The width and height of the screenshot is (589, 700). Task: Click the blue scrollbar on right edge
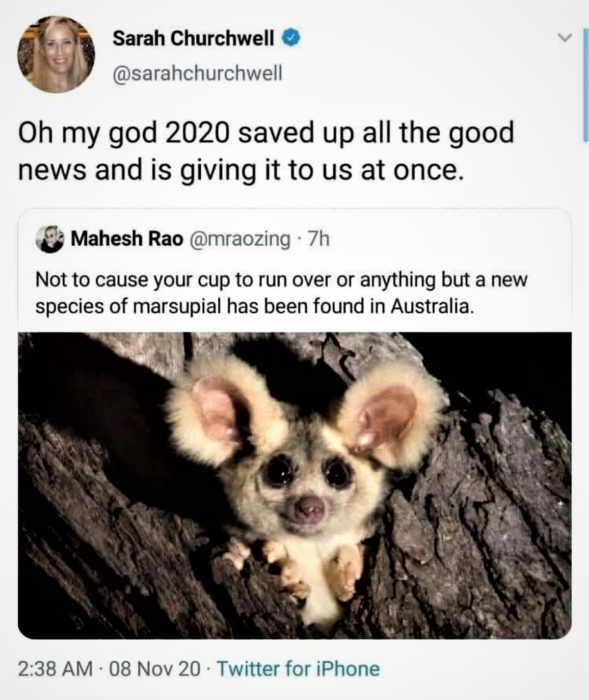click(585, 78)
